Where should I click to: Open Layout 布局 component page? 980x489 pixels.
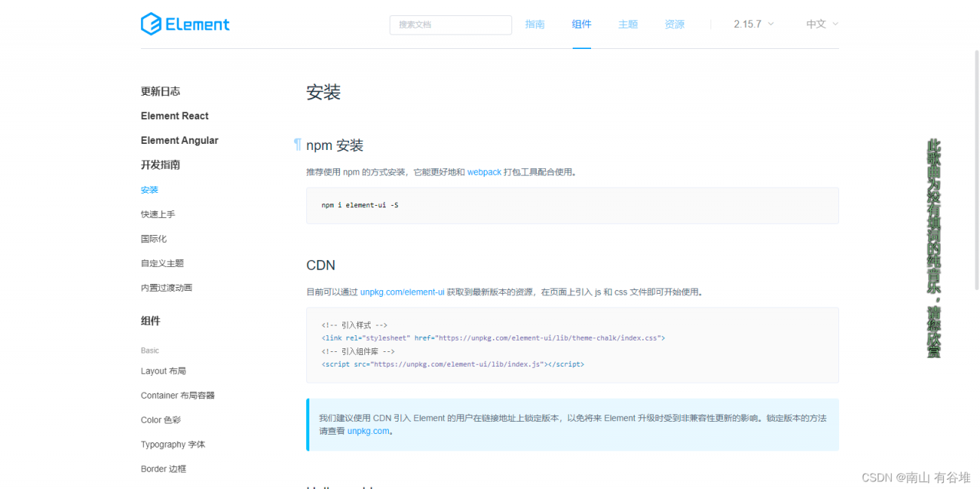(164, 371)
